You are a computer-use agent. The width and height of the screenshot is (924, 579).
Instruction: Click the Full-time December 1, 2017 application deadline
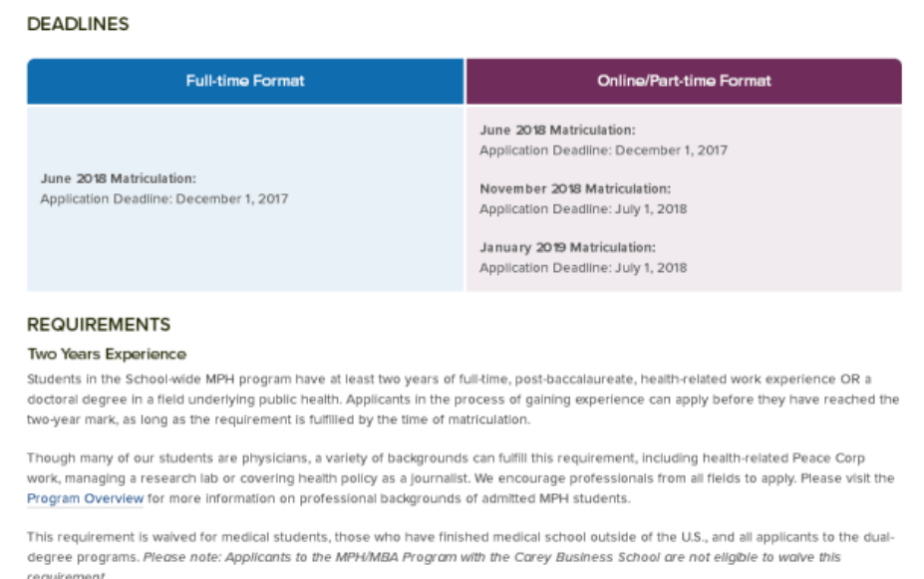(164, 198)
